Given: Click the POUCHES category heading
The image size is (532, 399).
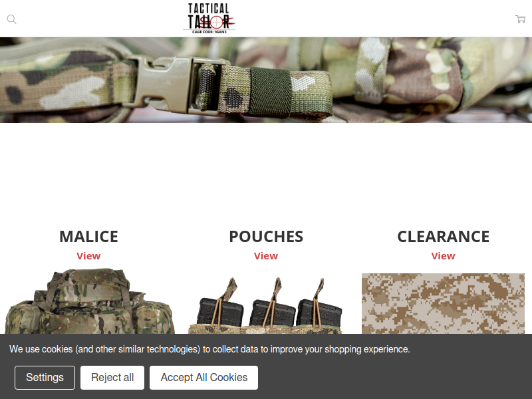Looking at the screenshot, I should click(266, 237).
